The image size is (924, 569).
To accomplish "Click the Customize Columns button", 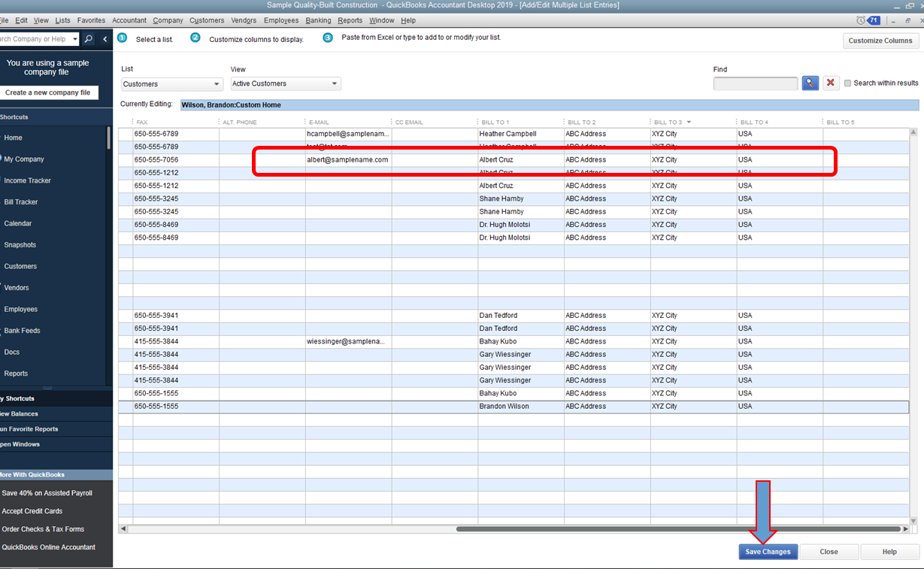I will click(x=880, y=41).
